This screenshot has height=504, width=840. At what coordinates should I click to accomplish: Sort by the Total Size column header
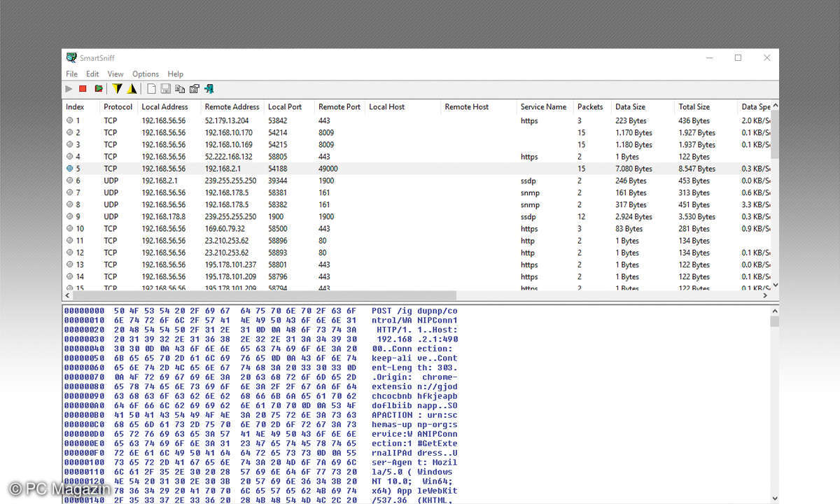click(x=706, y=107)
